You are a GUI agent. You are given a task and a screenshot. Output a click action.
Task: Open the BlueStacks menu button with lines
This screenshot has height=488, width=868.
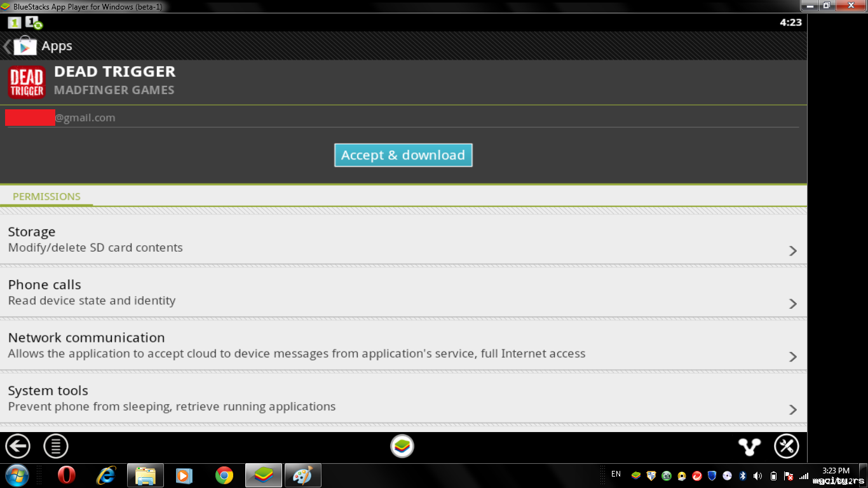click(56, 446)
